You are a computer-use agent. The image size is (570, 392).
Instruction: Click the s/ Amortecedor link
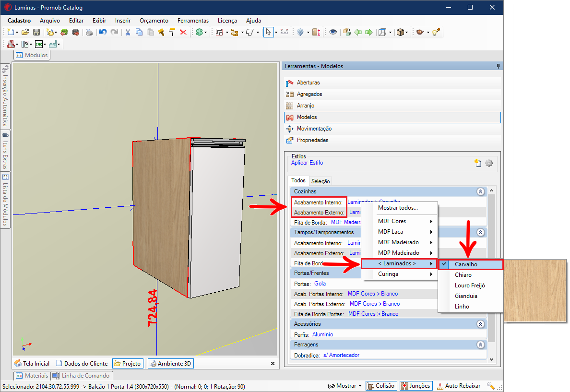pyautogui.click(x=341, y=355)
